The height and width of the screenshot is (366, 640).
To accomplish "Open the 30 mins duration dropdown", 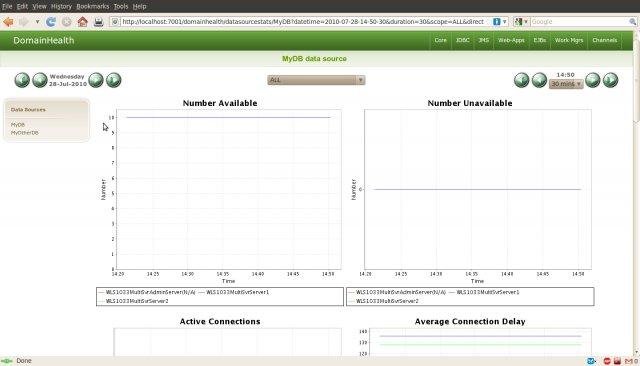I will 566,84.
